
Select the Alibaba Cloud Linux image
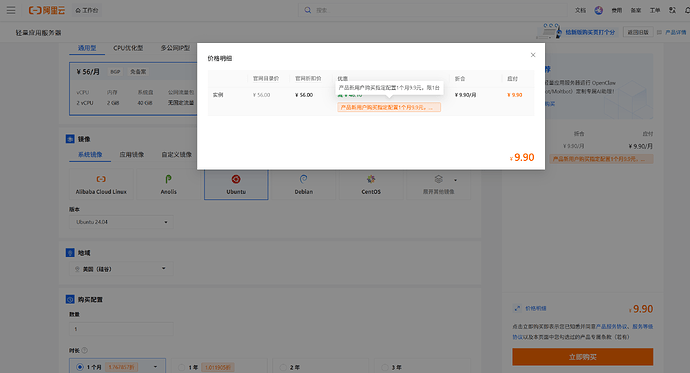pyautogui.click(x=101, y=184)
